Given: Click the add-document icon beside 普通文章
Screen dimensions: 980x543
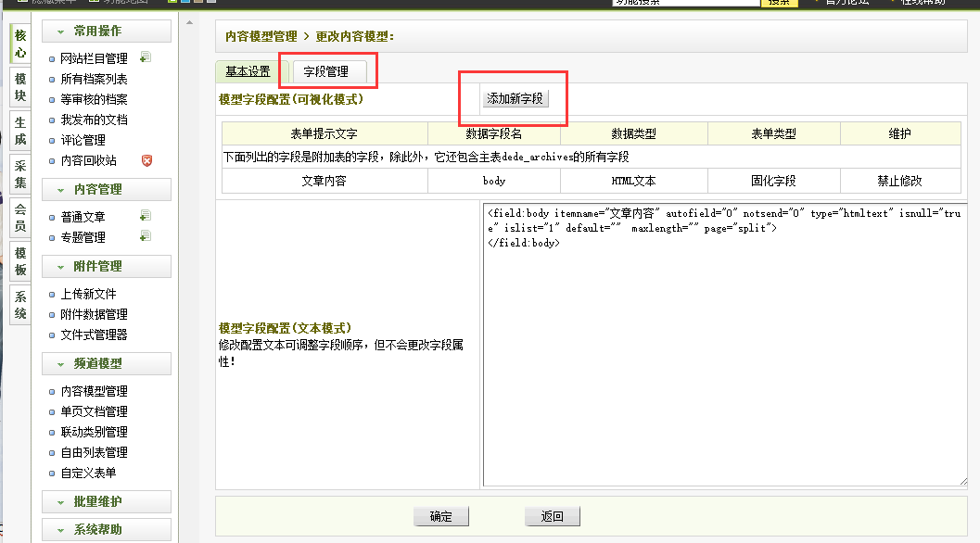Looking at the screenshot, I should 145,216.
